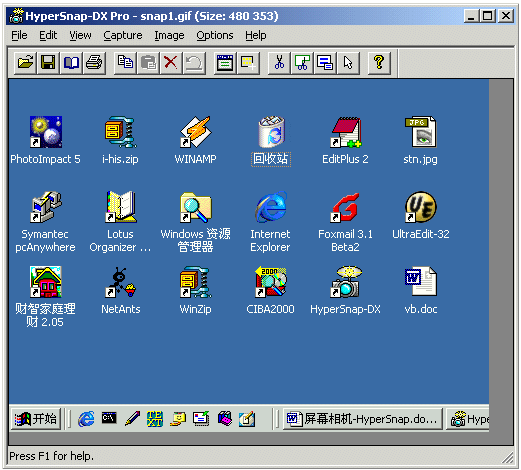Click the blue overlapping windows toolbar icon
The width and height of the screenshot is (521, 470).
coord(325,62)
